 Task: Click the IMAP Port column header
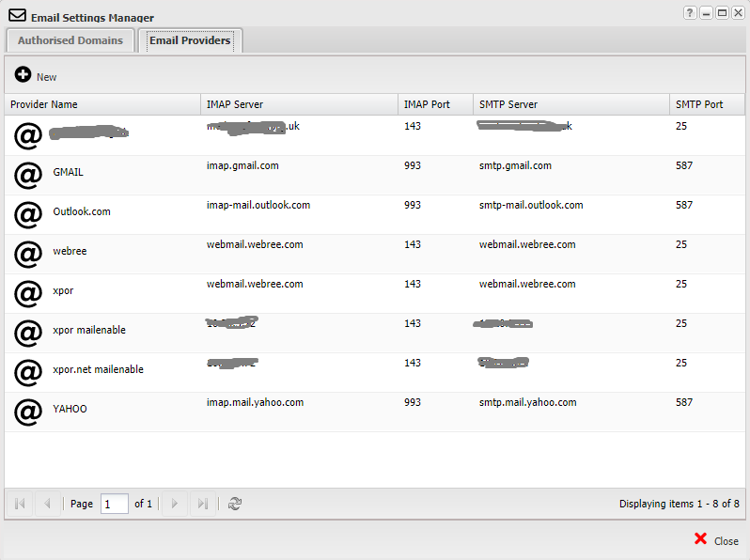(436, 104)
